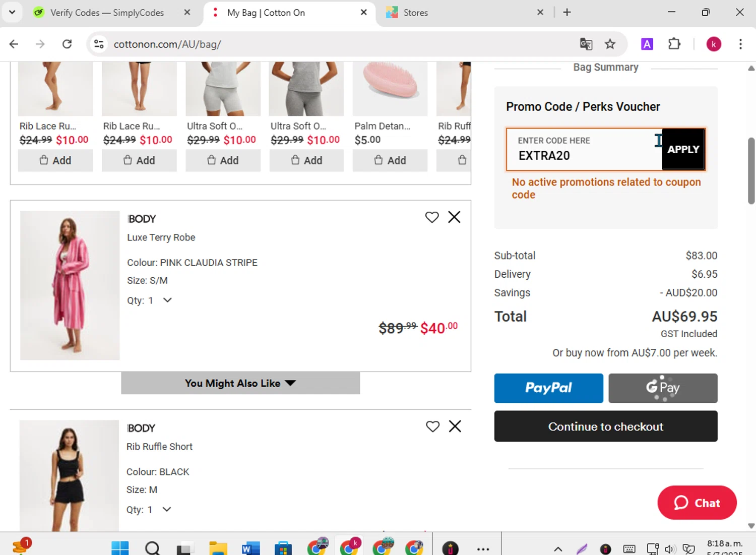Open the Chat support bubble
This screenshot has width=756, height=555.
coord(697,503)
